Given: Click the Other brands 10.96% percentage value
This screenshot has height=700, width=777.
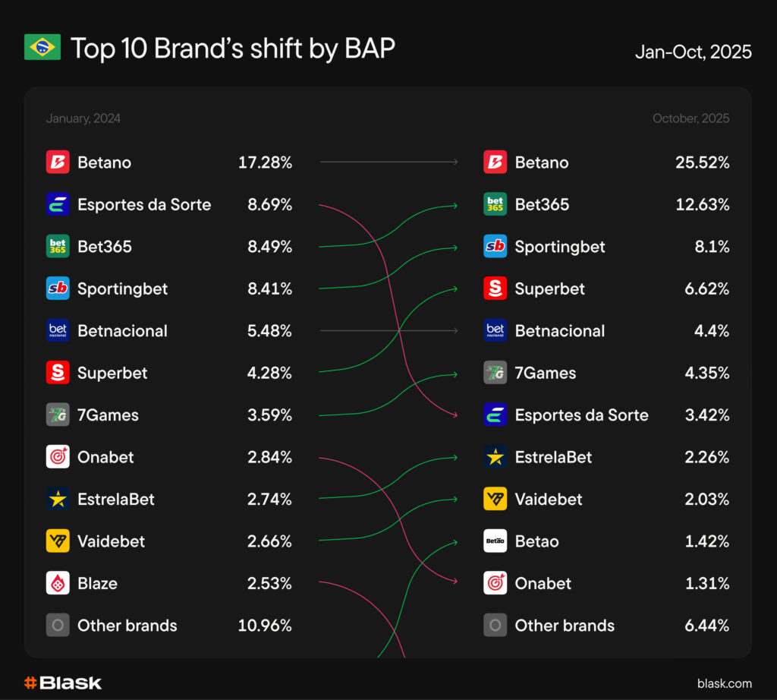Looking at the screenshot, I should tap(265, 626).
